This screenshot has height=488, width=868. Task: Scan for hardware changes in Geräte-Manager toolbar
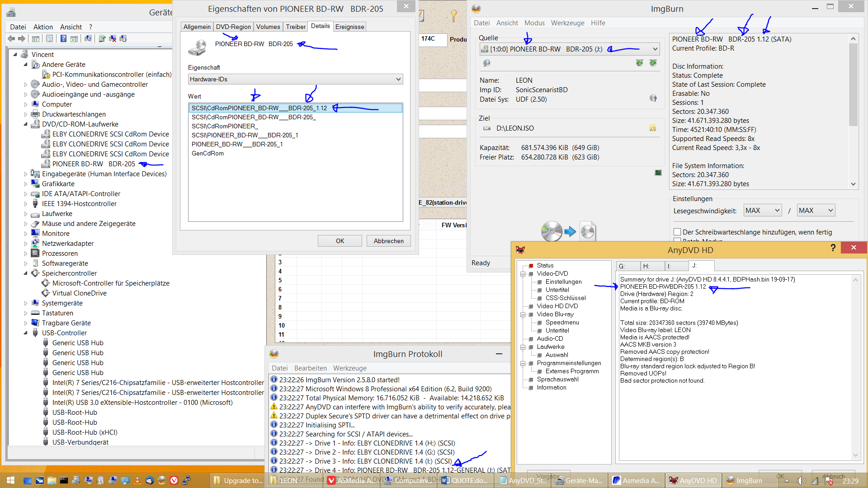click(x=89, y=38)
